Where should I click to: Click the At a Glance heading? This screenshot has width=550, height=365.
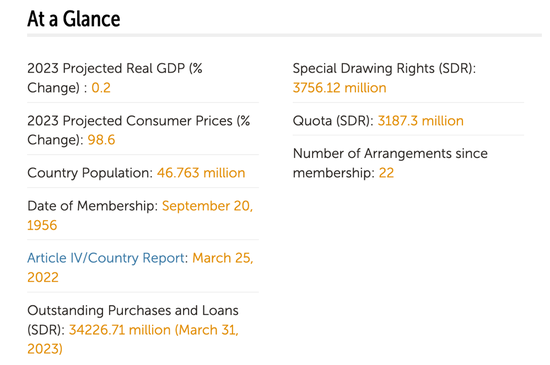click(74, 19)
